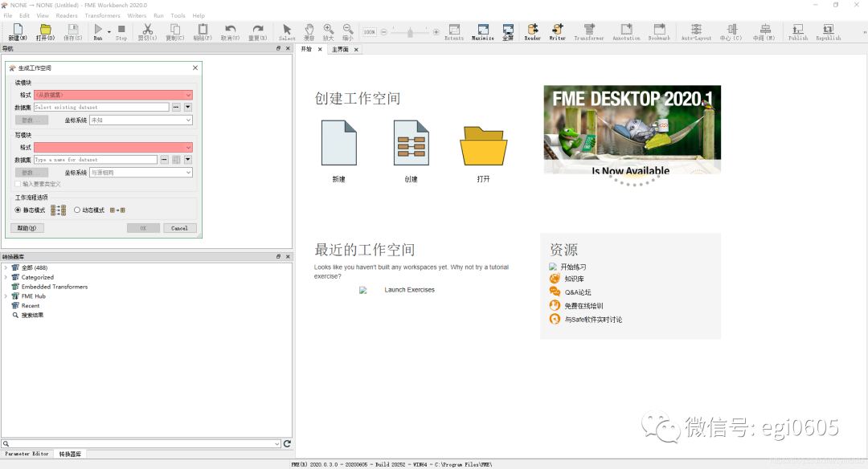Select the 静态模式 static mode radio button
The height and width of the screenshot is (469, 868).
pyautogui.click(x=18, y=210)
